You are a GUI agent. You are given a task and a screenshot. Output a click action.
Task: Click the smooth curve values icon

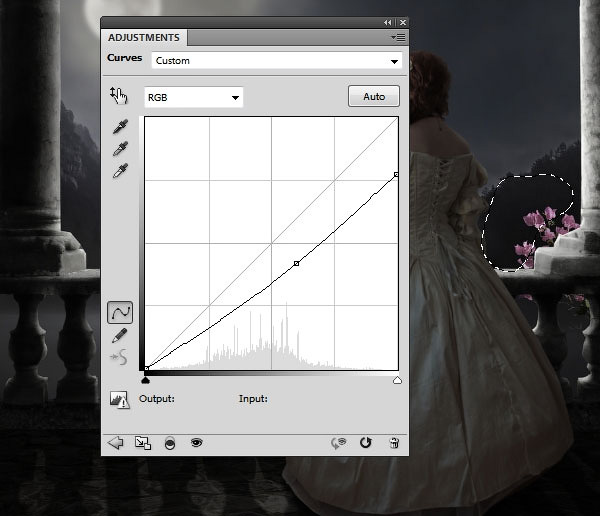[x=119, y=357]
